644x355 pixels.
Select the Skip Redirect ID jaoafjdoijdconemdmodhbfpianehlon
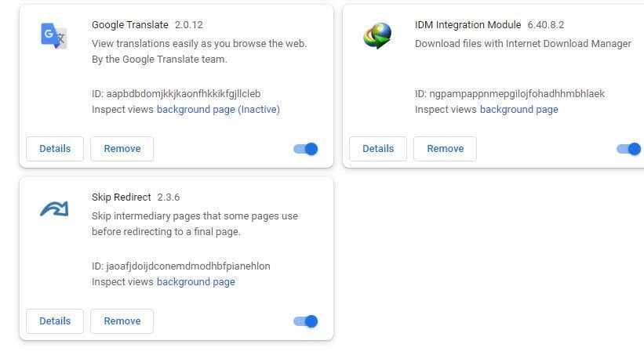click(188, 266)
